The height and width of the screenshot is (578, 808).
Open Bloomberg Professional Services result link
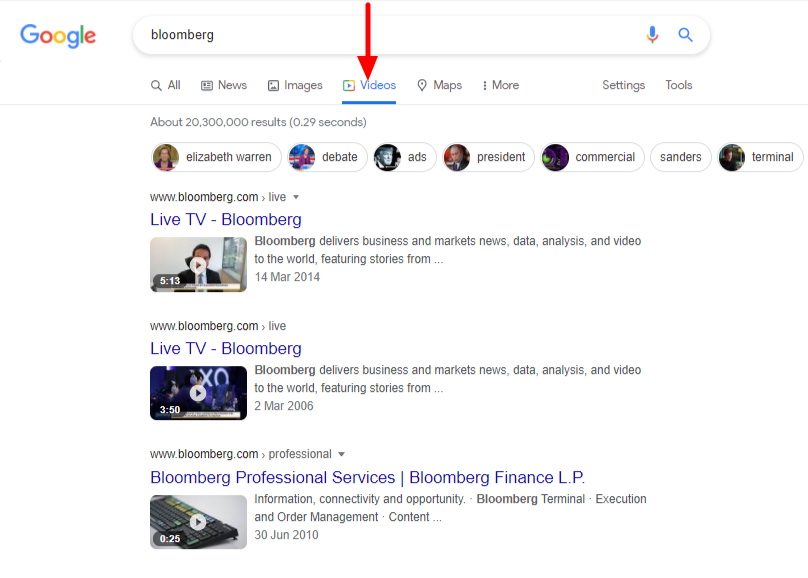(x=367, y=477)
